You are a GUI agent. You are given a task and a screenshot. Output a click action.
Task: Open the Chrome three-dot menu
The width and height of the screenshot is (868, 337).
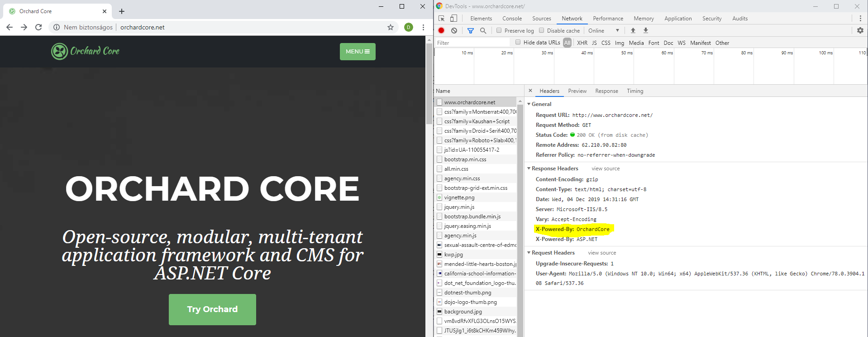point(423,27)
